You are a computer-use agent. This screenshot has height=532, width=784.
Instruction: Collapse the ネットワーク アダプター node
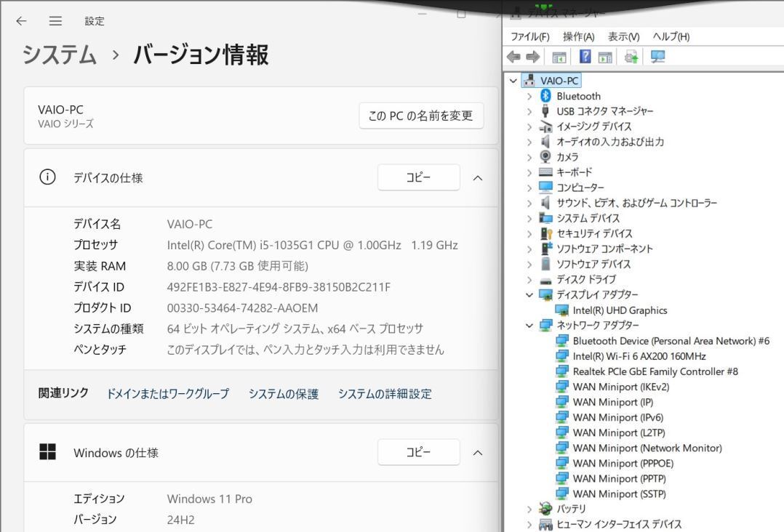pyautogui.click(x=529, y=325)
